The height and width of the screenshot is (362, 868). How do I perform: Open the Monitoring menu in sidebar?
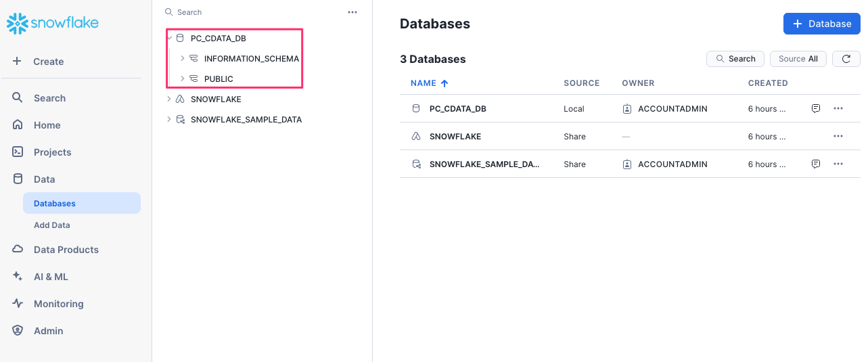(58, 304)
